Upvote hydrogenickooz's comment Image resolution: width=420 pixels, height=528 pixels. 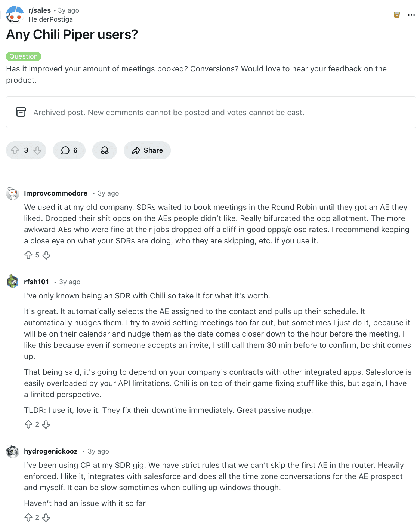coord(29,518)
